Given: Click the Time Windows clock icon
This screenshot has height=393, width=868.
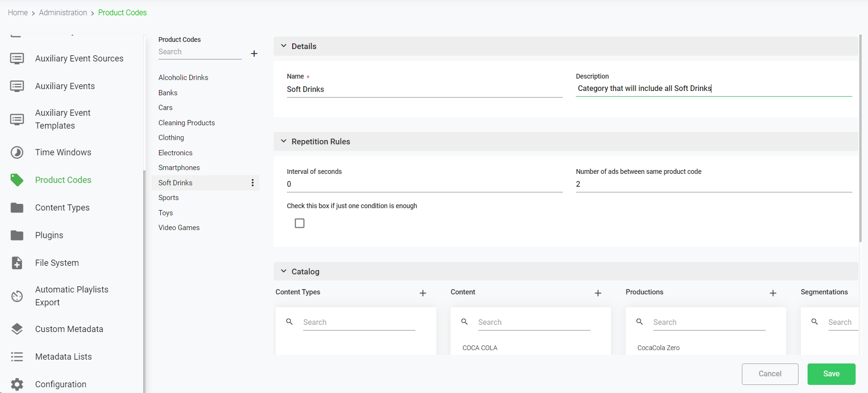Looking at the screenshot, I should point(17,152).
